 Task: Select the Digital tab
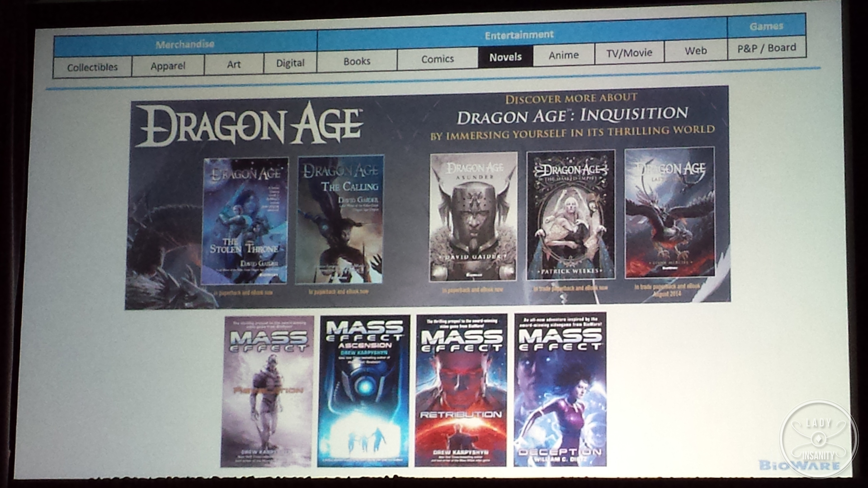point(290,63)
